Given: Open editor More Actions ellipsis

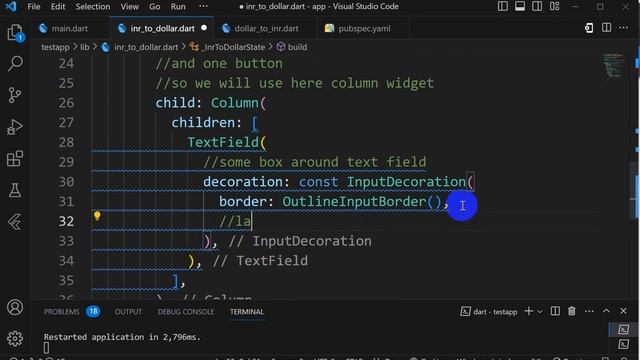Looking at the screenshot, I should tap(623, 28).
